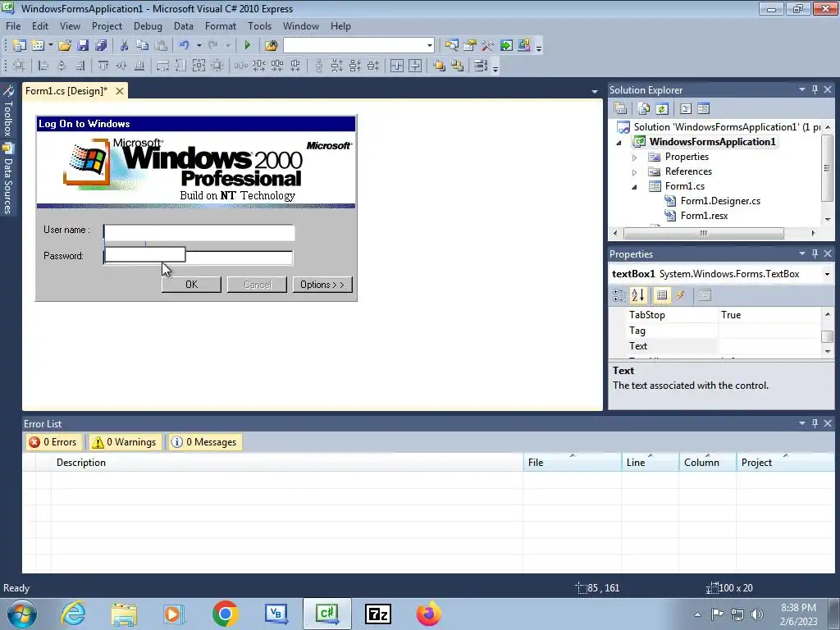Viewport: 840px width, 630px height.
Task: Click the User name text box on form
Action: click(x=199, y=233)
